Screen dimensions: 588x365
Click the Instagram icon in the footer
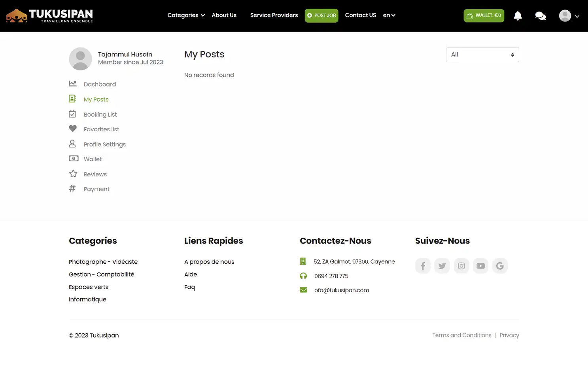[x=461, y=266]
